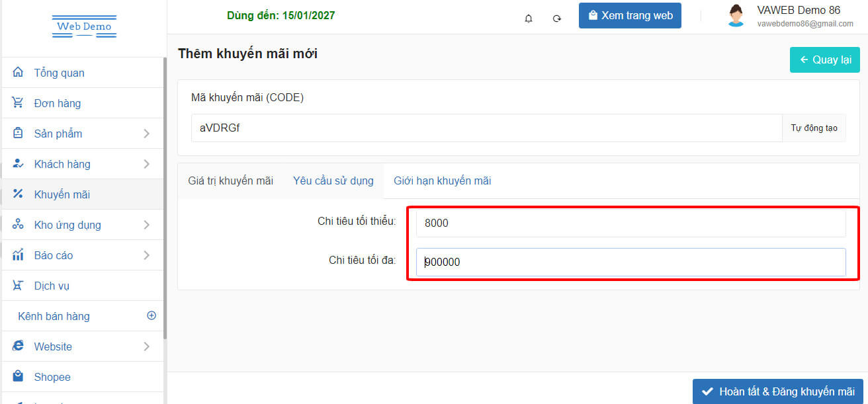Click the user avatar icon
The height and width of the screenshot is (404, 868).
pyautogui.click(x=736, y=16)
